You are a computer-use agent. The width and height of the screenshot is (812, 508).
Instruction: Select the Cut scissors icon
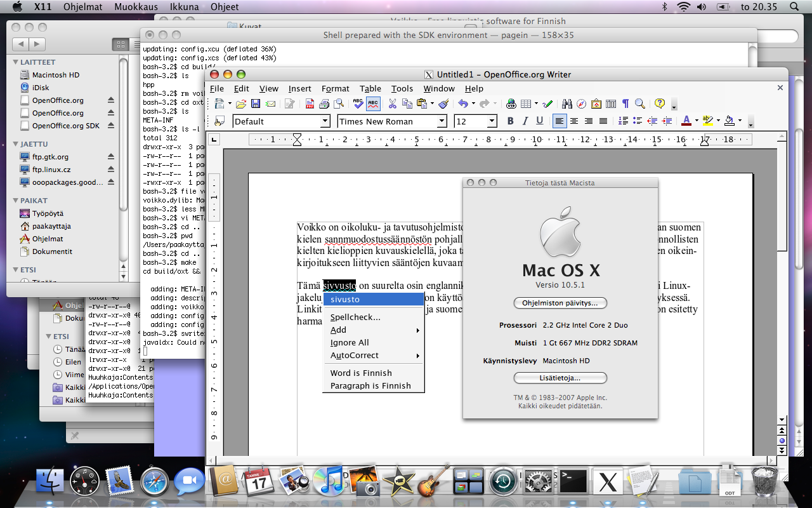(x=393, y=104)
